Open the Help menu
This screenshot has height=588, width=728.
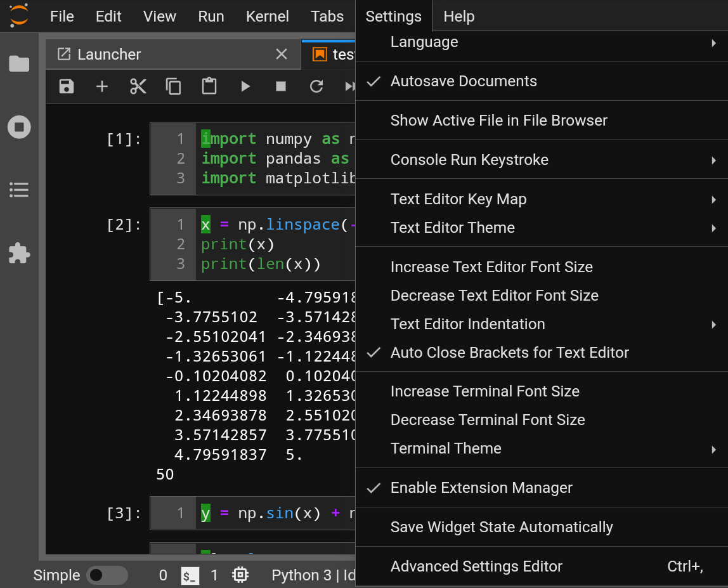(x=458, y=16)
